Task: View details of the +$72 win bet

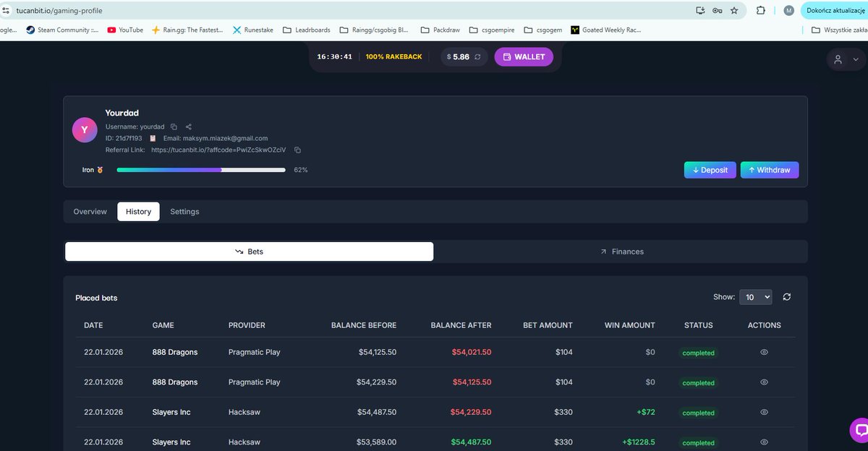Action: [764, 412]
